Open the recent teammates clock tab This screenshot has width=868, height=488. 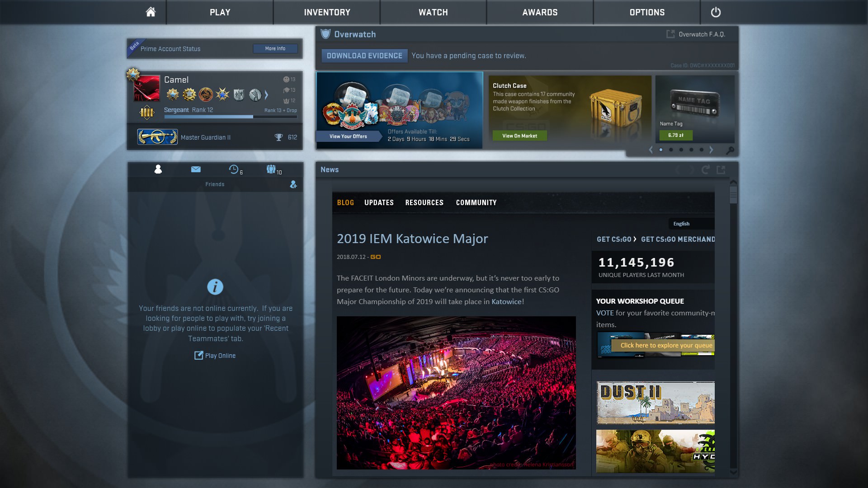pyautogui.click(x=234, y=169)
